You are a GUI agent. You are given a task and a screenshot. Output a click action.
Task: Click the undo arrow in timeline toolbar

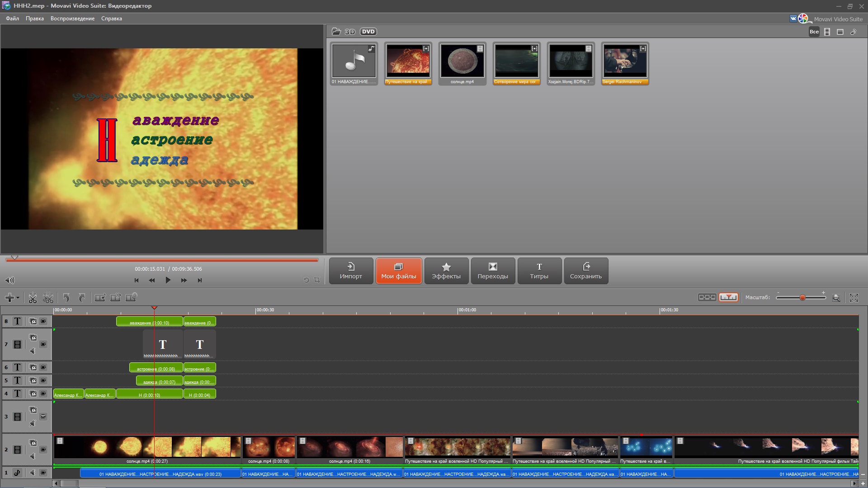click(x=66, y=298)
